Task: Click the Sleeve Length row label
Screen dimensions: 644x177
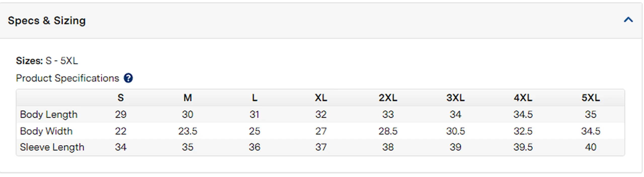Action: click(52, 147)
